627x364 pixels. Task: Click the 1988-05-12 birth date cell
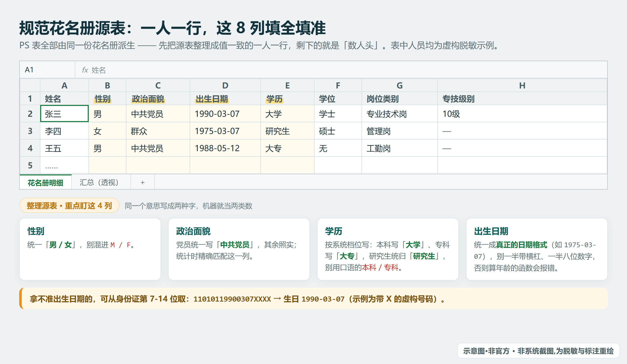click(225, 148)
